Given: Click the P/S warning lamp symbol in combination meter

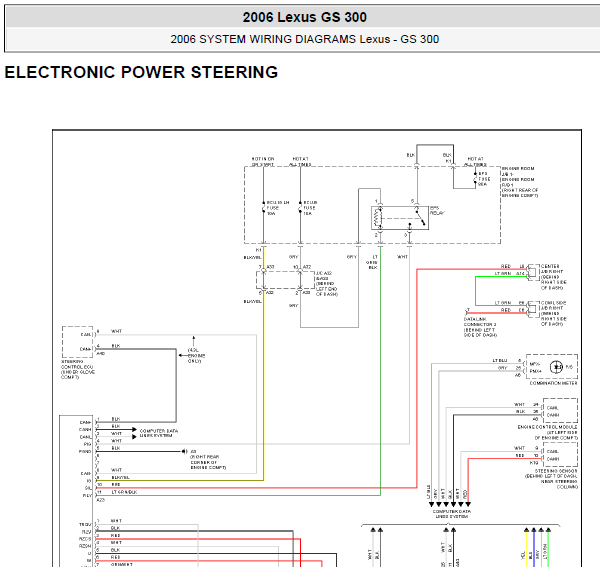Looking at the screenshot, I should pyautogui.click(x=556, y=367).
